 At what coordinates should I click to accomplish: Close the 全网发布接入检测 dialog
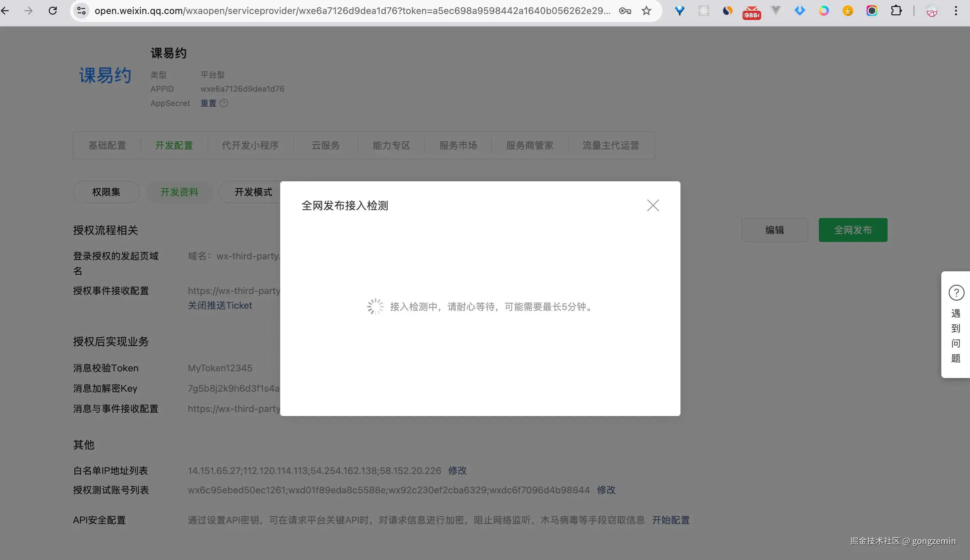pyautogui.click(x=652, y=205)
